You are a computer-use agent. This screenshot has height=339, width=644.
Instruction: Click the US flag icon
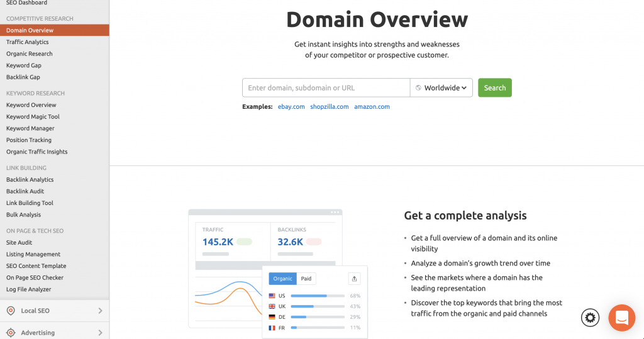pyautogui.click(x=272, y=296)
